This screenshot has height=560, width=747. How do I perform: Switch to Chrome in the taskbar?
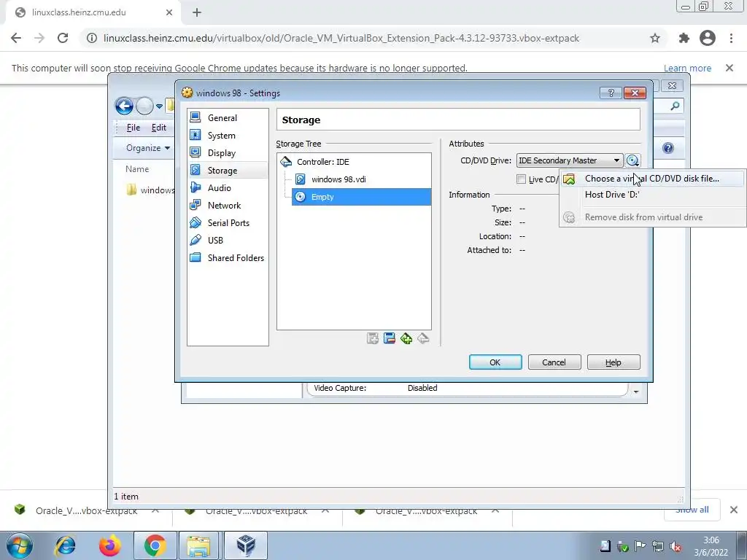[x=155, y=545]
